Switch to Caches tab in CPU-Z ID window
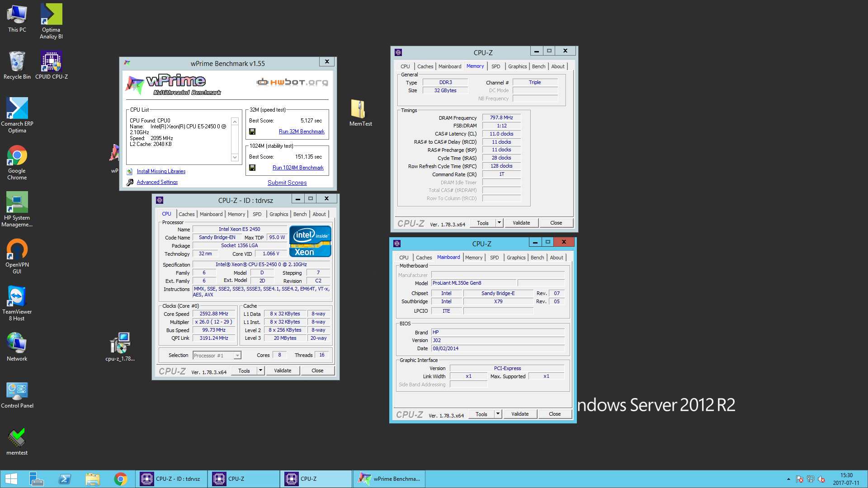Screen dimensions: 868x488 (x=186, y=214)
